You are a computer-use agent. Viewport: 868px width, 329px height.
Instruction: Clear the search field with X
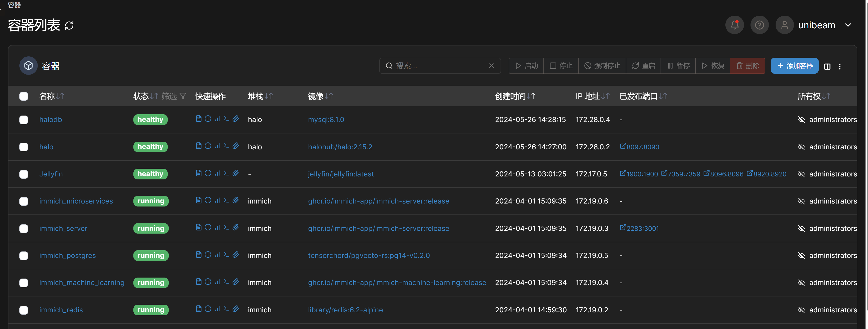pos(491,66)
